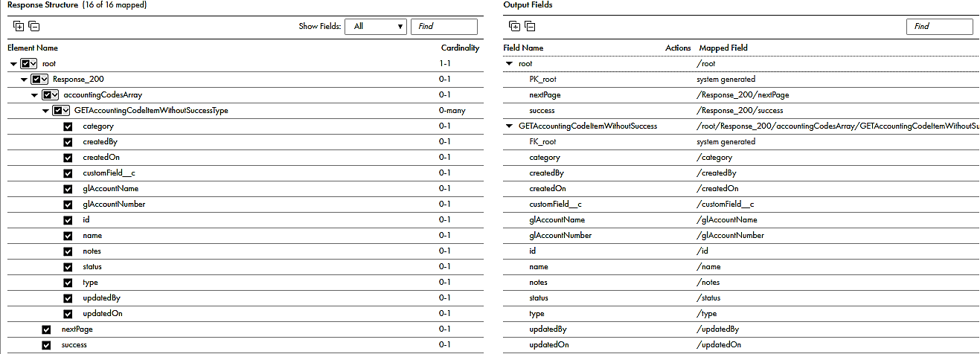980x354 pixels.
Task: Select the customField__c output field row
Action: pos(741,205)
